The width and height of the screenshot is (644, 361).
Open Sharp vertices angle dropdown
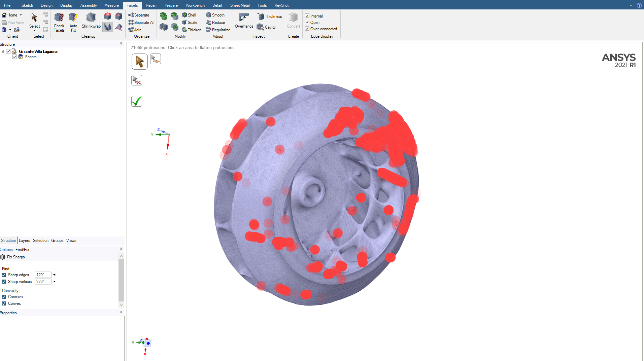click(54, 282)
